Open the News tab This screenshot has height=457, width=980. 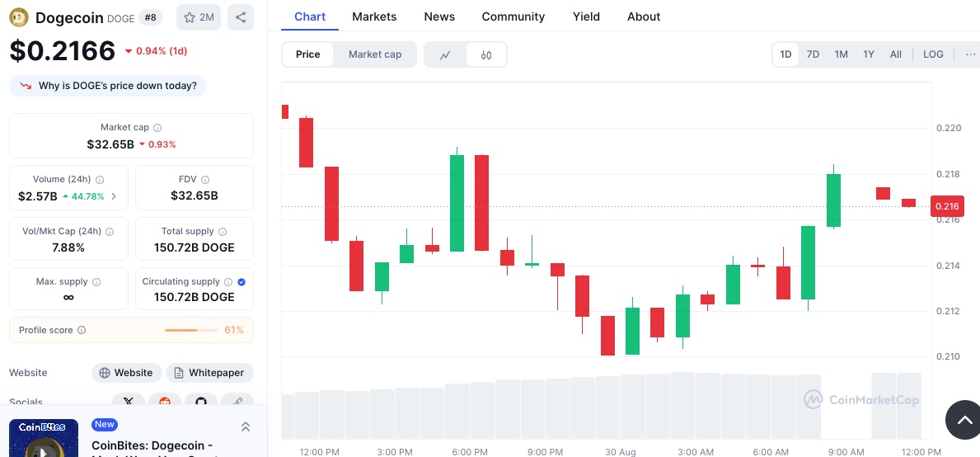(439, 16)
